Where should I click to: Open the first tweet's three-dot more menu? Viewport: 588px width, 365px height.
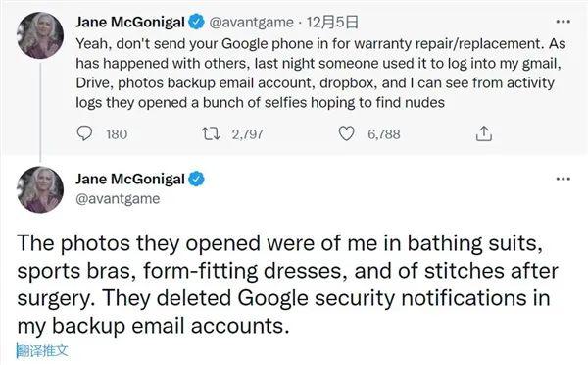[563, 22]
